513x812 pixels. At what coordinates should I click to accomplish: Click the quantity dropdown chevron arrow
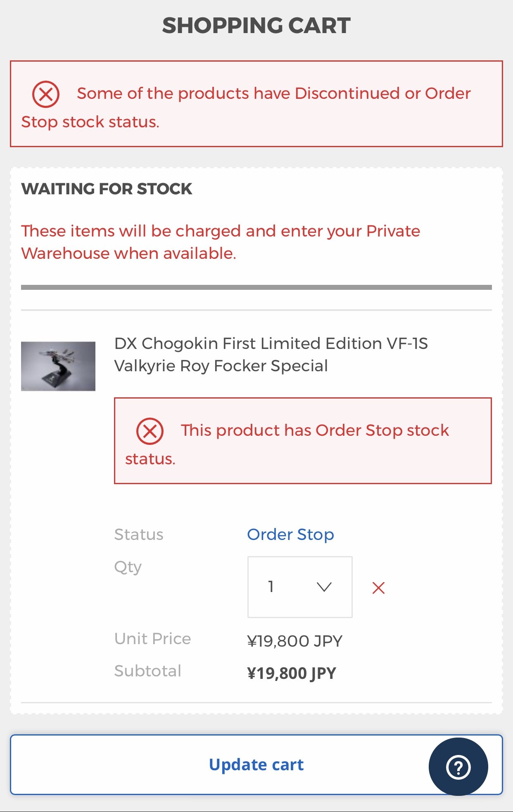click(324, 587)
